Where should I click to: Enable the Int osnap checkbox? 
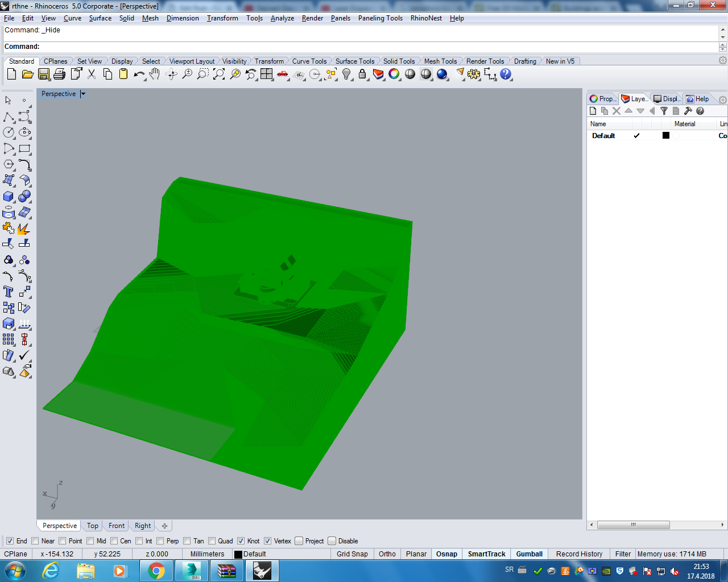point(139,541)
